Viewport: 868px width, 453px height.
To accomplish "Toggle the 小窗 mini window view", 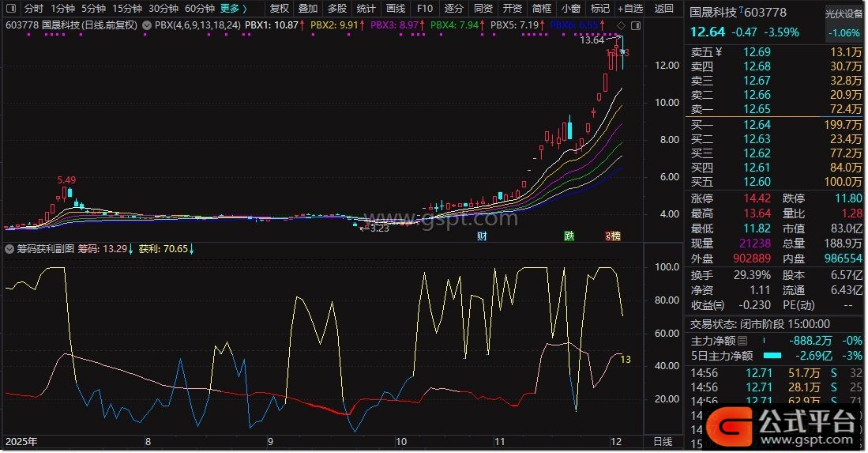I will click(569, 9).
